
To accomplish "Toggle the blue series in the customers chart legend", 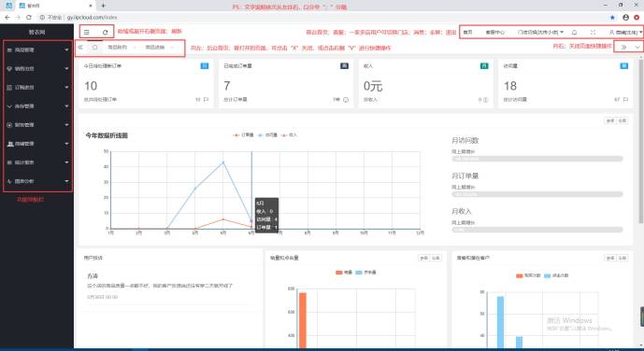I will click(556, 275).
